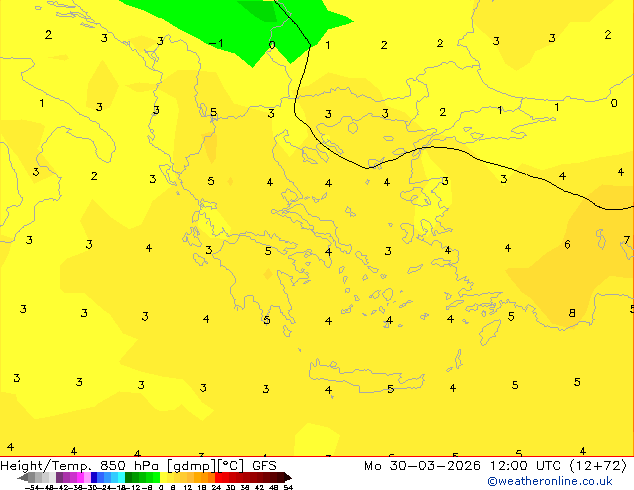
Task: Click the '-54' label at the scale's left end
Action: (x=32, y=487)
